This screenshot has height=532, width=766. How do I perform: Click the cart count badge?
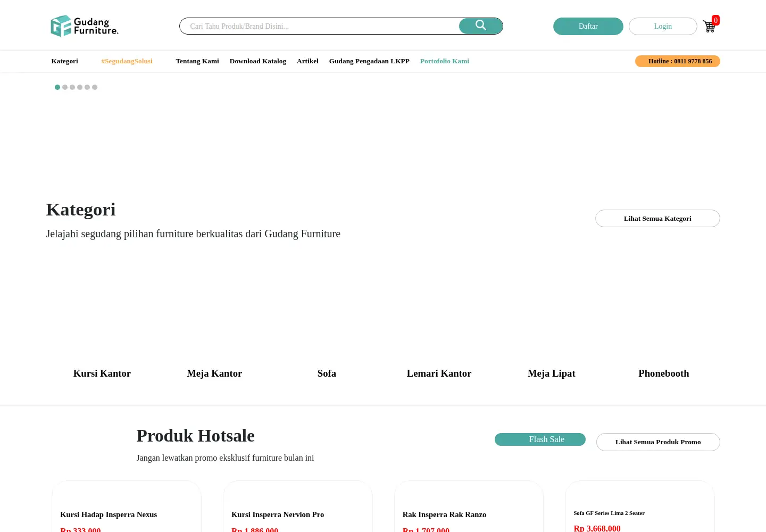[716, 20]
